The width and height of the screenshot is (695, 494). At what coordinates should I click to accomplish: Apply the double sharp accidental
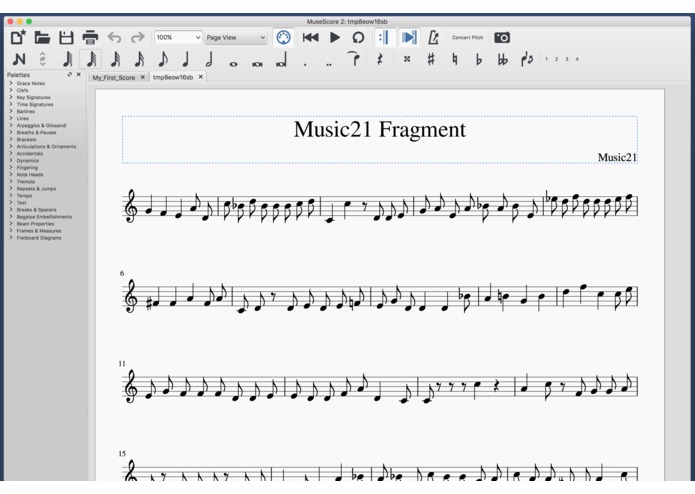(x=407, y=59)
